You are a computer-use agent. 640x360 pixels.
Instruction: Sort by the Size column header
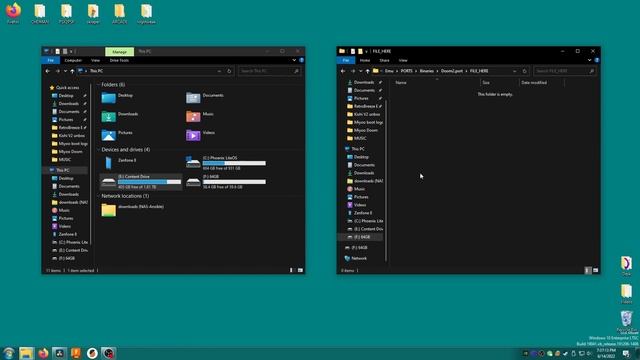(x=500, y=82)
